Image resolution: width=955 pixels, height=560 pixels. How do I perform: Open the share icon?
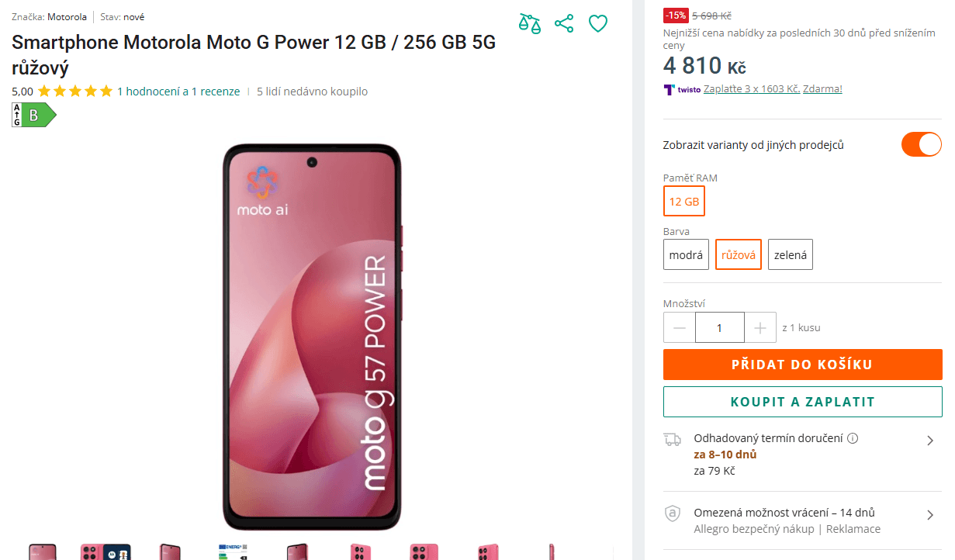563,23
